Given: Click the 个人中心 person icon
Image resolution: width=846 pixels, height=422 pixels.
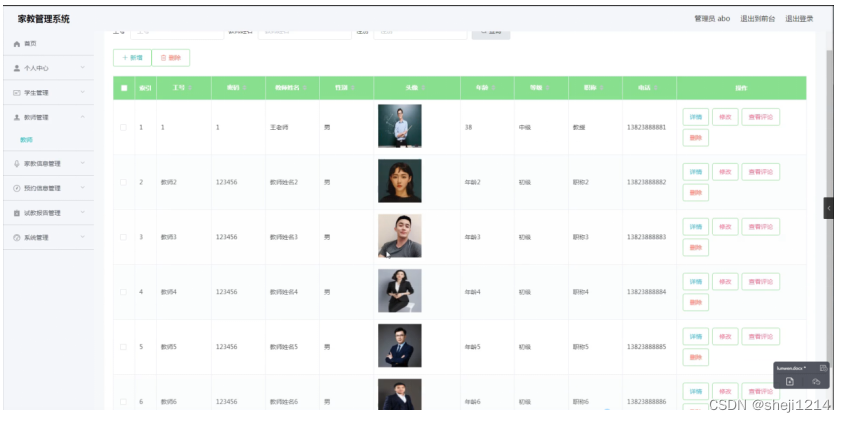Looking at the screenshot, I should (x=17, y=68).
